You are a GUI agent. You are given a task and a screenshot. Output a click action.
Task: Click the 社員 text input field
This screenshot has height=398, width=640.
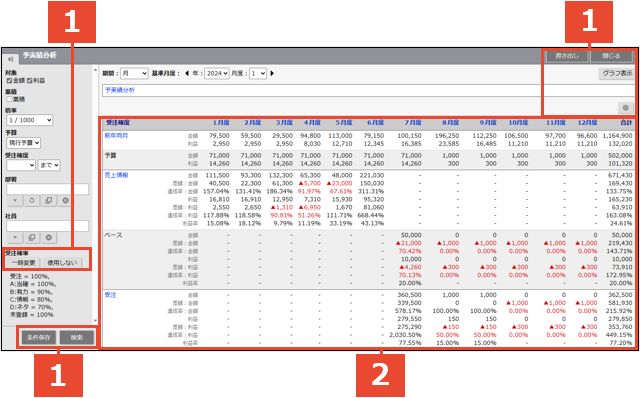coord(47,226)
